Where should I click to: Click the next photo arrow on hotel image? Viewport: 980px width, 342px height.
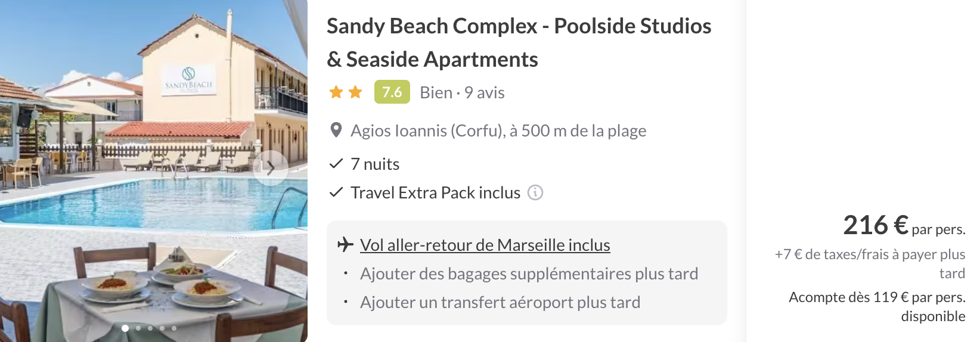271,168
